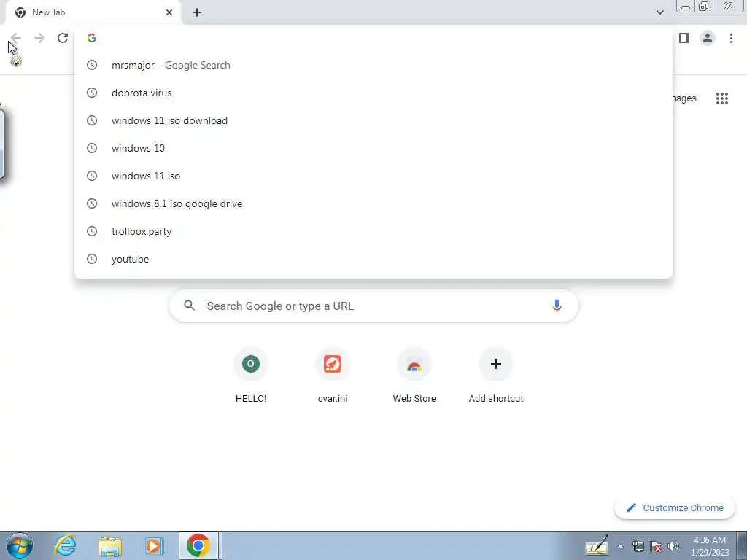The width and height of the screenshot is (747, 560).
Task: Click the clock icon beside 'dobrota virus'
Action: (x=92, y=93)
